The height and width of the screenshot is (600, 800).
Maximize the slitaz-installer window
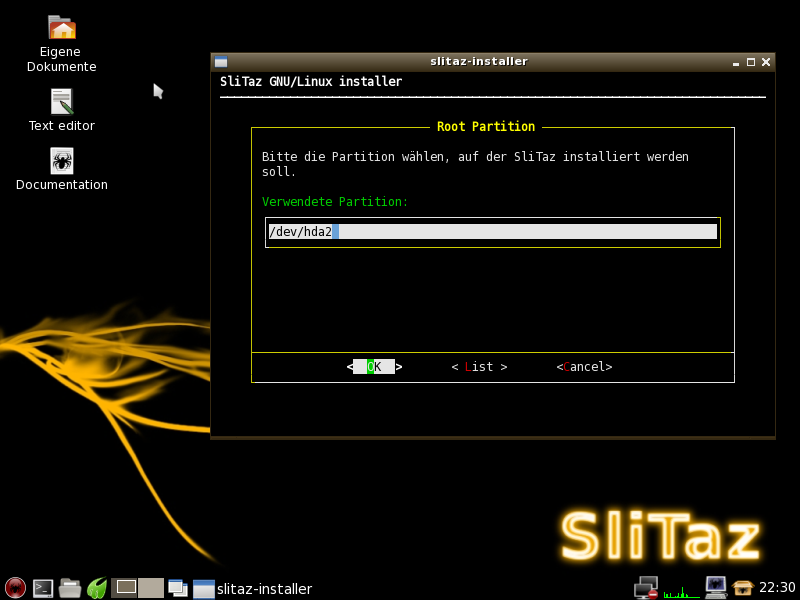click(751, 62)
